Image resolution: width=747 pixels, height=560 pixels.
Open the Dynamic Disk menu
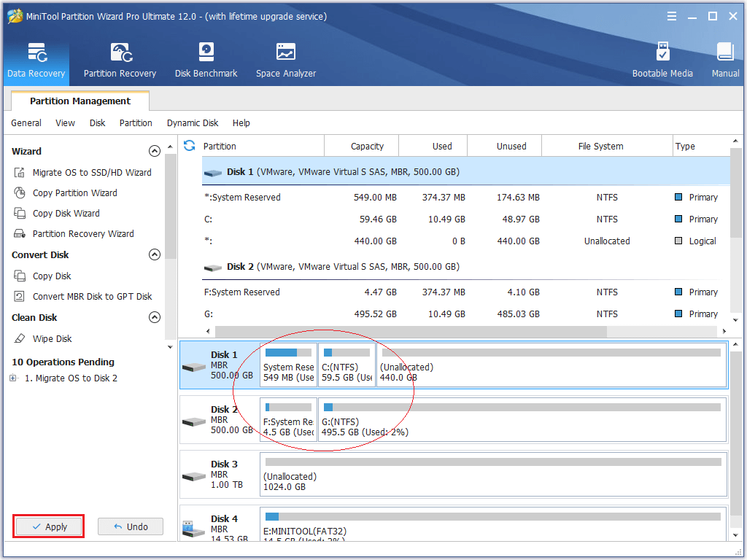193,123
